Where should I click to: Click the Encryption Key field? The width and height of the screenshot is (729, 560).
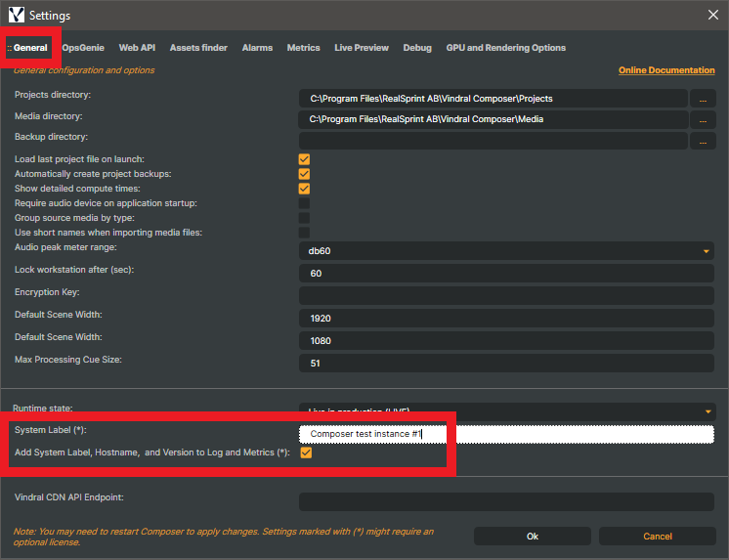pyautogui.click(x=506, y=295)
